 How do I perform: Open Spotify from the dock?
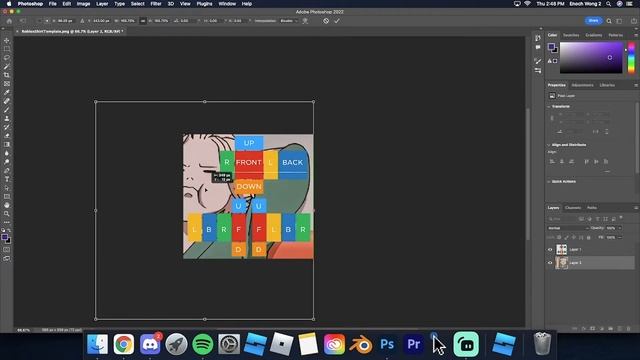tap(202, 344)
